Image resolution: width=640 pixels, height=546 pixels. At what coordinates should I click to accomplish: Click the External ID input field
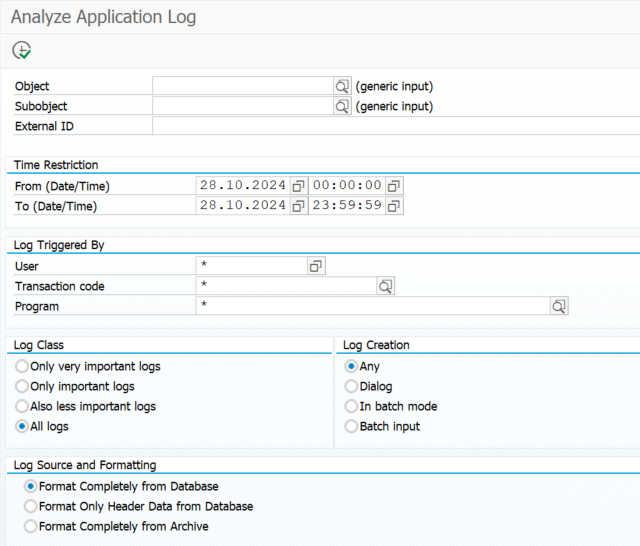tap(395, 126)
